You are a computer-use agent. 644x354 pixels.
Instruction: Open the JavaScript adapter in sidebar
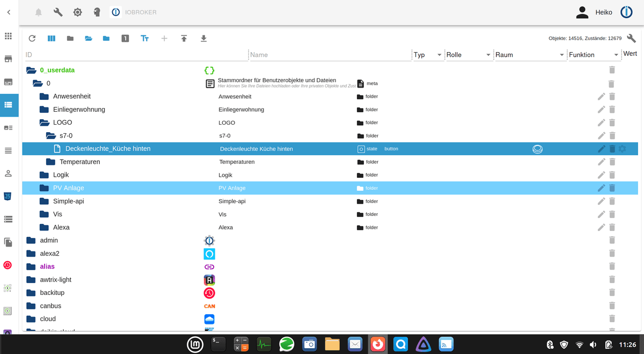tap(8, 197)
